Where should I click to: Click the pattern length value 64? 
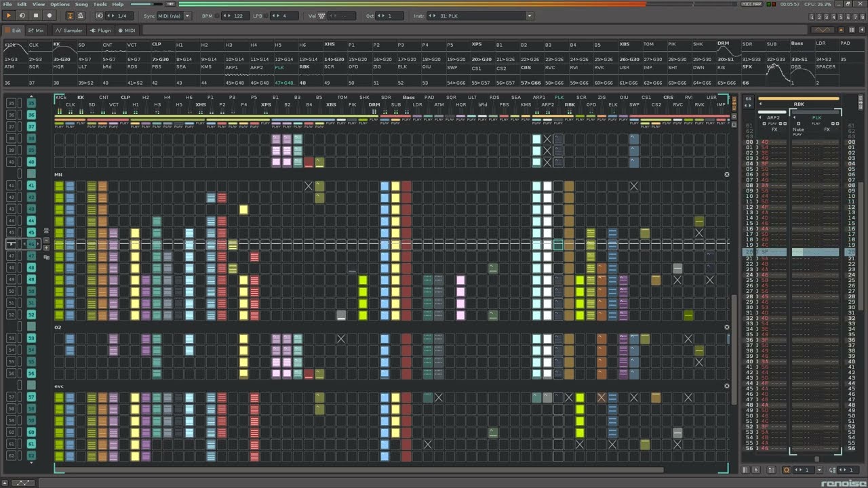[x=749, y=99]
